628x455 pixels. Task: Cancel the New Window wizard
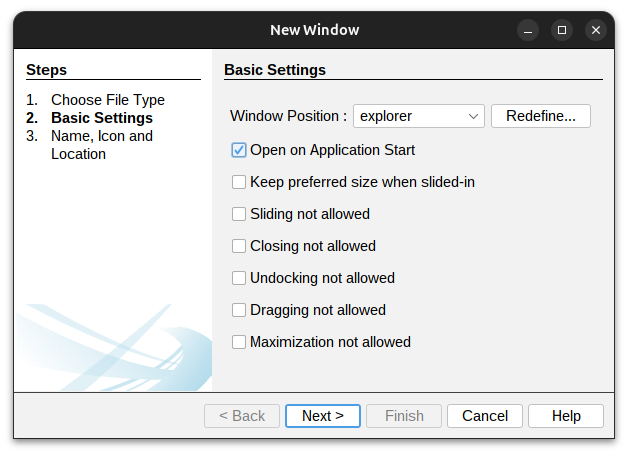pyautogui.click(x=485, y=416)
